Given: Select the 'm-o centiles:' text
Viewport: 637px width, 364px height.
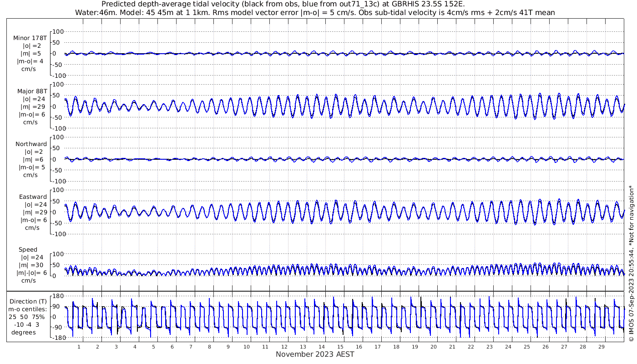Looking at the screenshot, I should tap(28, 309).
